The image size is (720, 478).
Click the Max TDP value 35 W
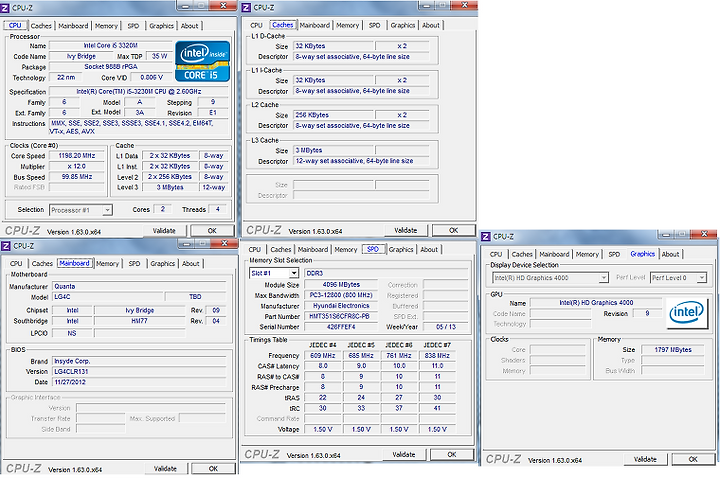[x=159, y=56]
